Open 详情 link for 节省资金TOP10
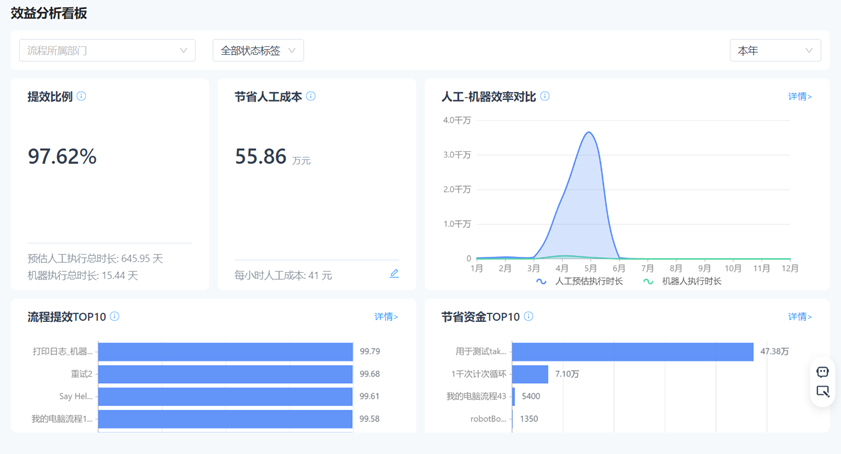The image size is (841, 454). (x=799, y=317)
